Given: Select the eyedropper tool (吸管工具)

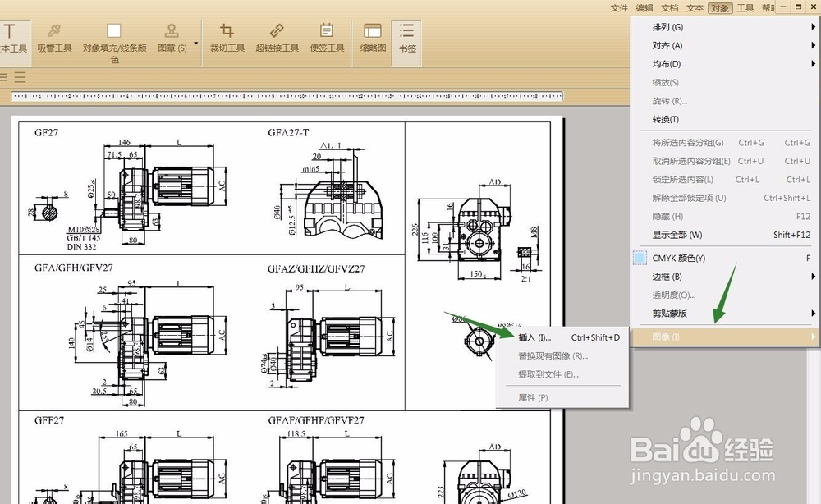Looking at the screenshot, I should (54, 39).
